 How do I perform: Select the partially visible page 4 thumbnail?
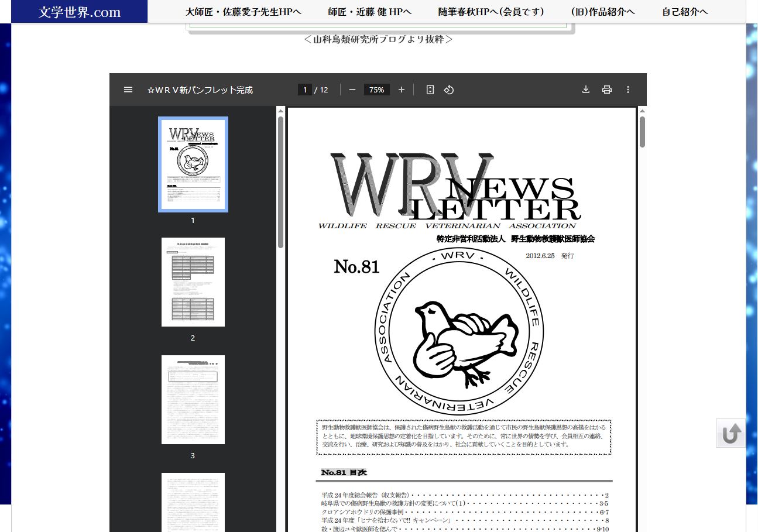193,502
